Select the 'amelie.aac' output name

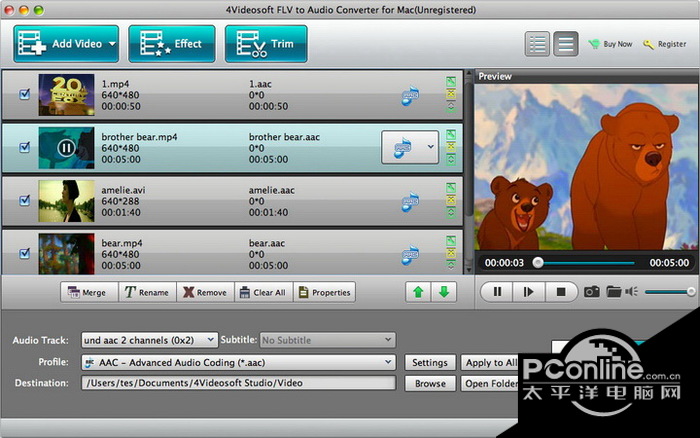pos(271,190)
